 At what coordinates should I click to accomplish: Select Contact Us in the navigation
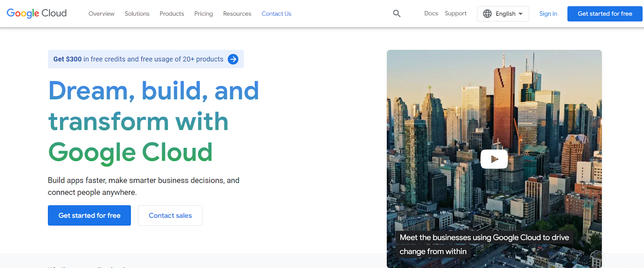pos(277,14)
